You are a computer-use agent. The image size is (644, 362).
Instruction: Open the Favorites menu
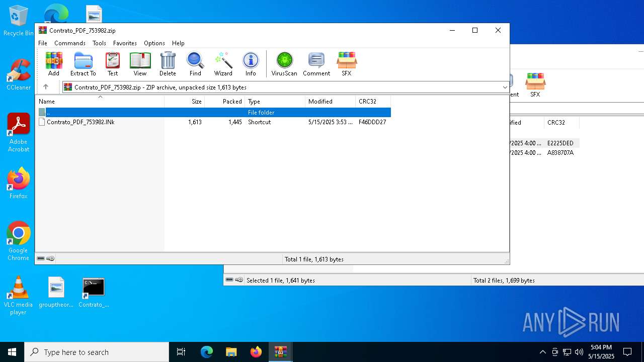coord(125,43)
